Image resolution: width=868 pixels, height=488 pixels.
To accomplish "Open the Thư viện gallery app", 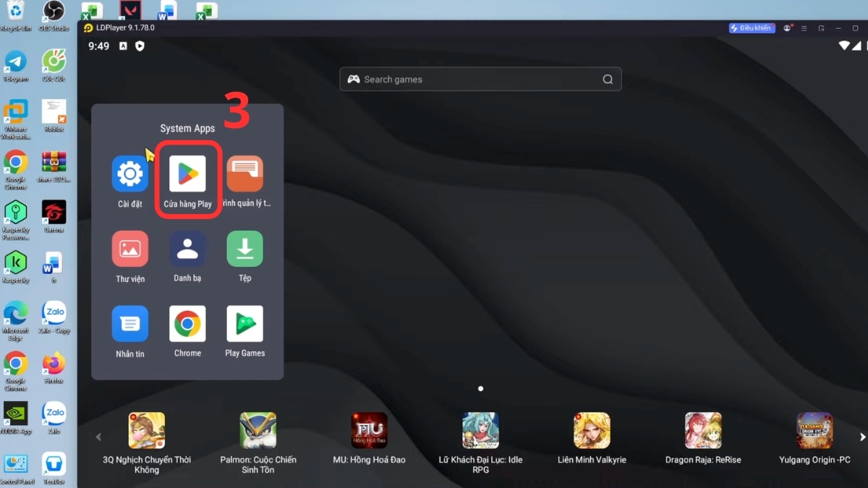I will (130, 249).
